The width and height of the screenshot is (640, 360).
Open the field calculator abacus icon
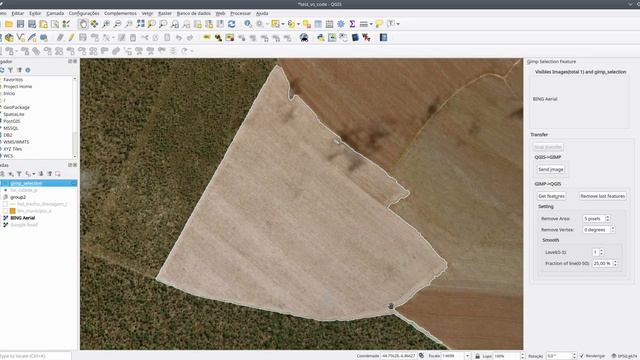[x=329, y=24]
